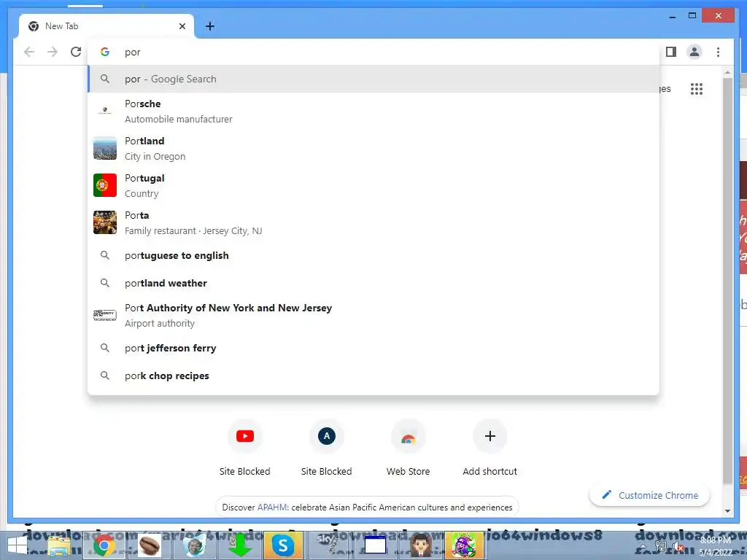The height and width of the screenshot is (560, 747).
Task: Click the taskbar clock 8:08 PM
Action: coord(716,540)
